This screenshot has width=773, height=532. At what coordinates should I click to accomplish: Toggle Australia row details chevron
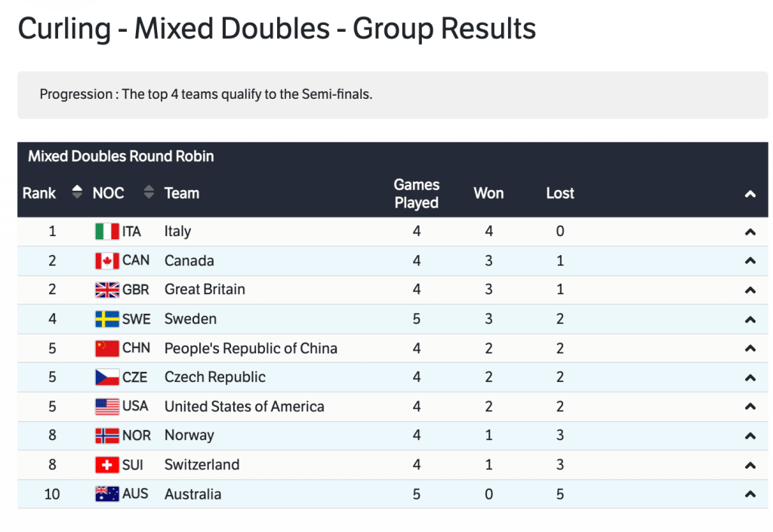pos(750,495)
